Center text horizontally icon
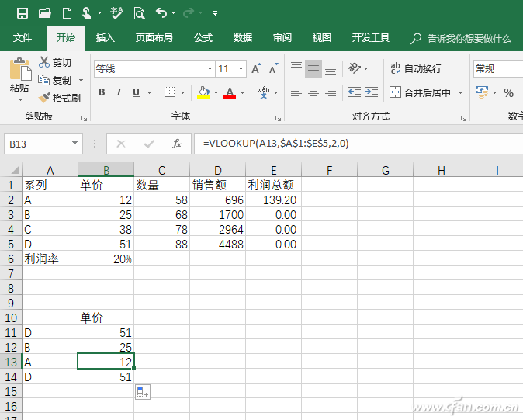523x420 pixels. pyautogui.click(x=313, y=92)
